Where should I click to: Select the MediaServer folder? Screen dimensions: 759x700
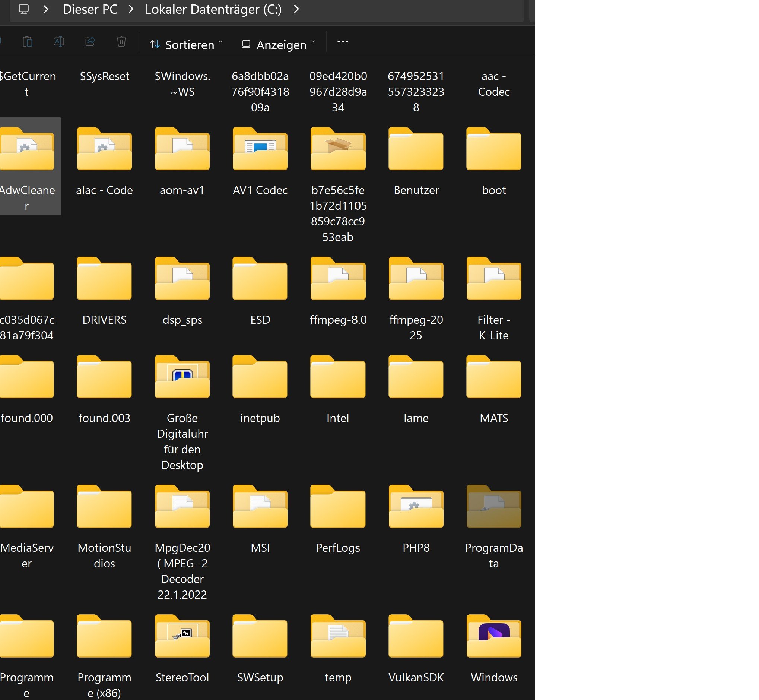[x=26, y=527]
